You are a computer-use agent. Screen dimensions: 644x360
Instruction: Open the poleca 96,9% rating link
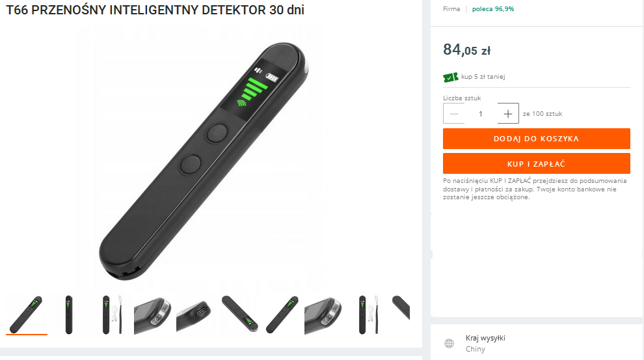[493, 9]
